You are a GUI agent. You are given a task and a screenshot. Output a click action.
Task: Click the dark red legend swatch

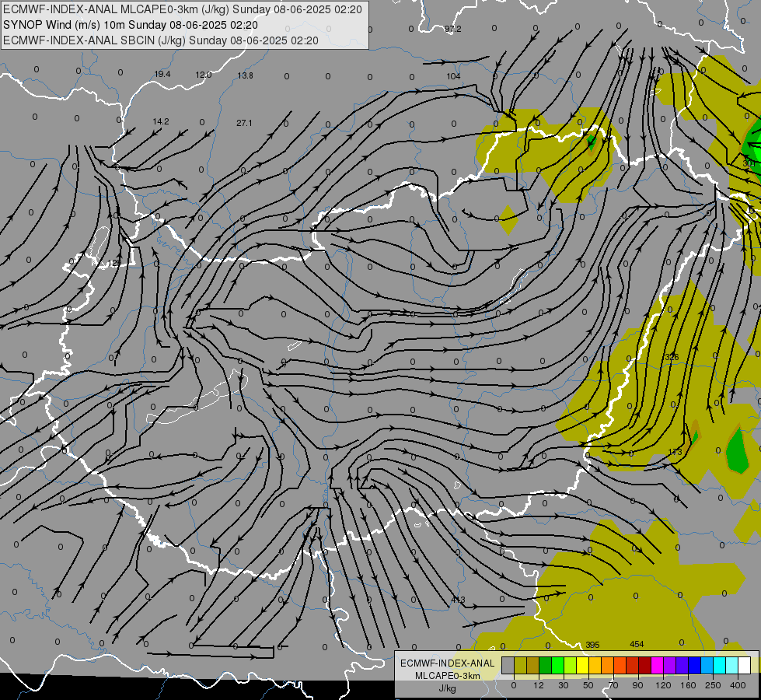pos(645,665)
